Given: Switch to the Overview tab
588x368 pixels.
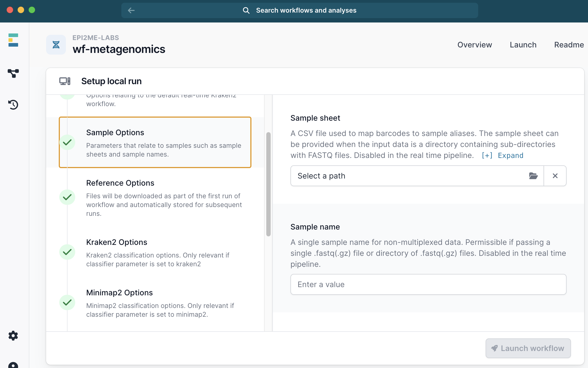Looking at the screenshot, I should click(x=475, y=44).
